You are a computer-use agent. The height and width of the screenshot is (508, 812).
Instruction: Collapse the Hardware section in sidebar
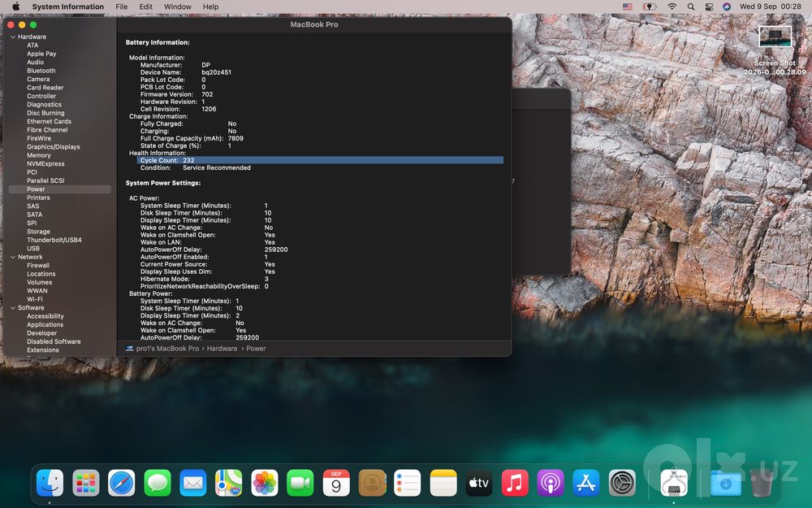[13, 37]
